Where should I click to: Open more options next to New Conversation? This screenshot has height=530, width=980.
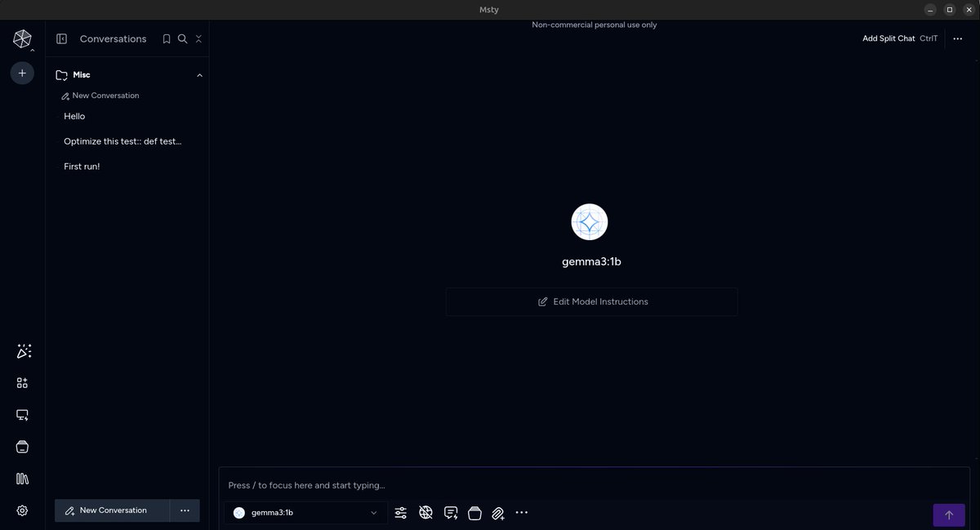tap(185, 510)
